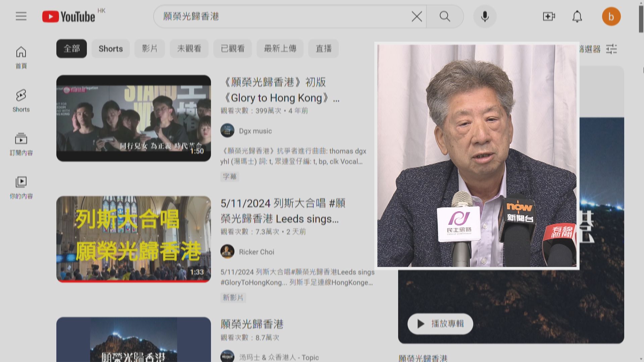This screenshot has width=644, height=362.
Task: Open 你的內容 in sidebar
Action: 21,188
